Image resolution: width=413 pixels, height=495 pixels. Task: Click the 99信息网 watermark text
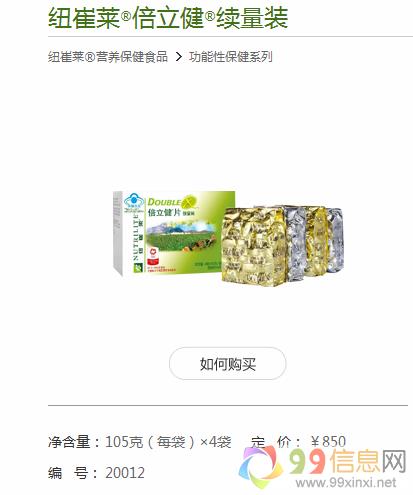[x=347, y=461]
